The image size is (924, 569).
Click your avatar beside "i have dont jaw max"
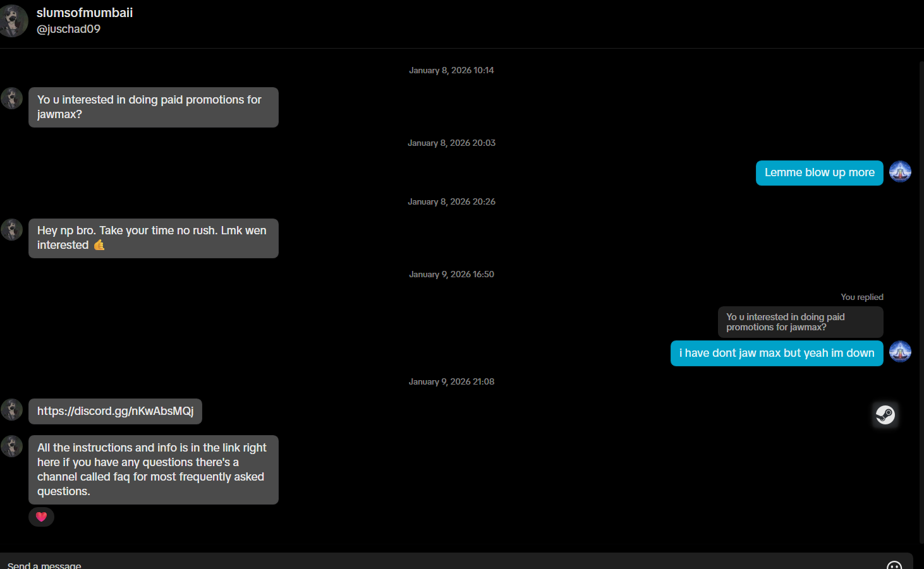coord(900,352)
